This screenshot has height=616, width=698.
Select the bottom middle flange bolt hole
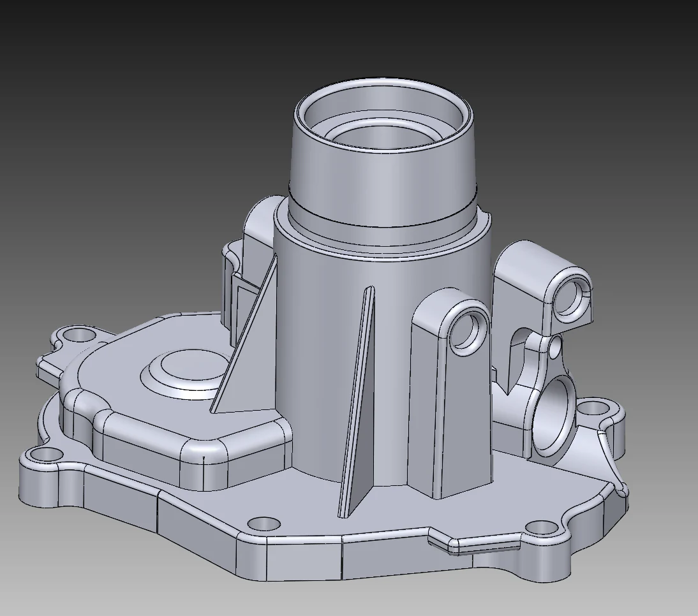(x=264, y=524)
